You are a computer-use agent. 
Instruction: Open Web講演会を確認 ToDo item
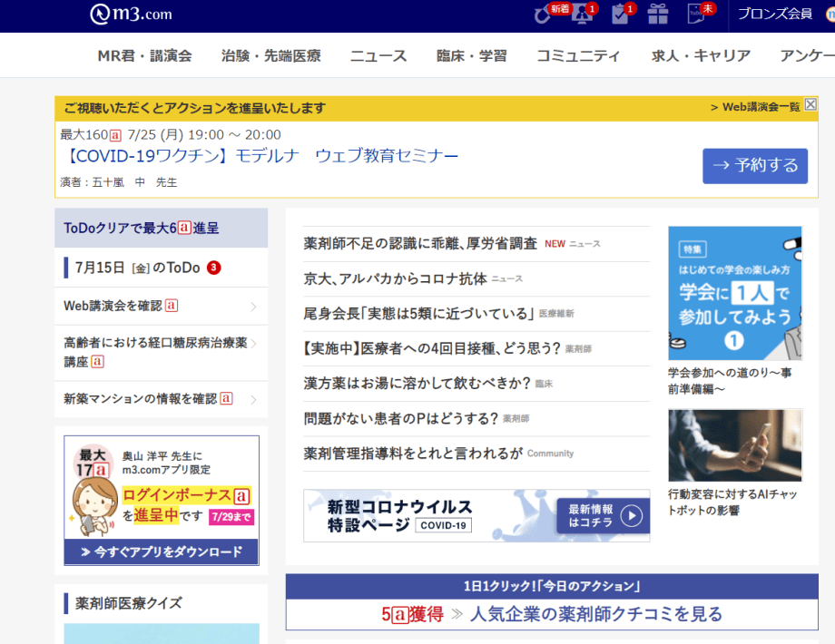[161, 306]
